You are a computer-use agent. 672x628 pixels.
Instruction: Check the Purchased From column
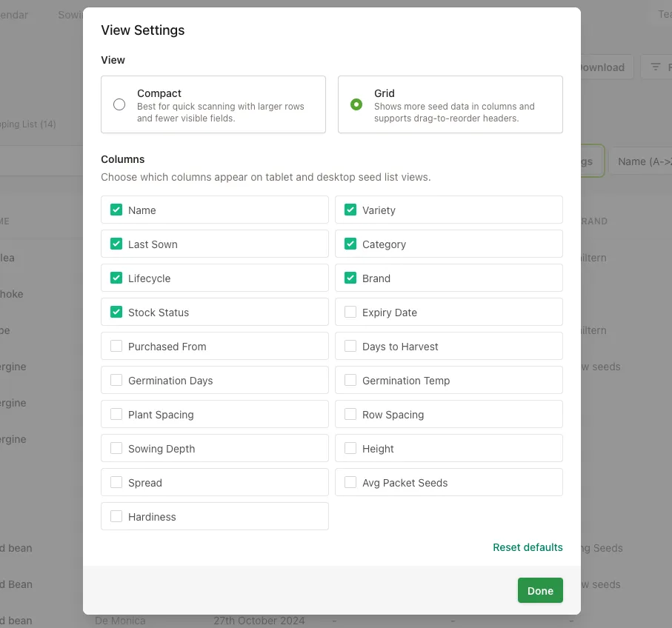(116, 347)
